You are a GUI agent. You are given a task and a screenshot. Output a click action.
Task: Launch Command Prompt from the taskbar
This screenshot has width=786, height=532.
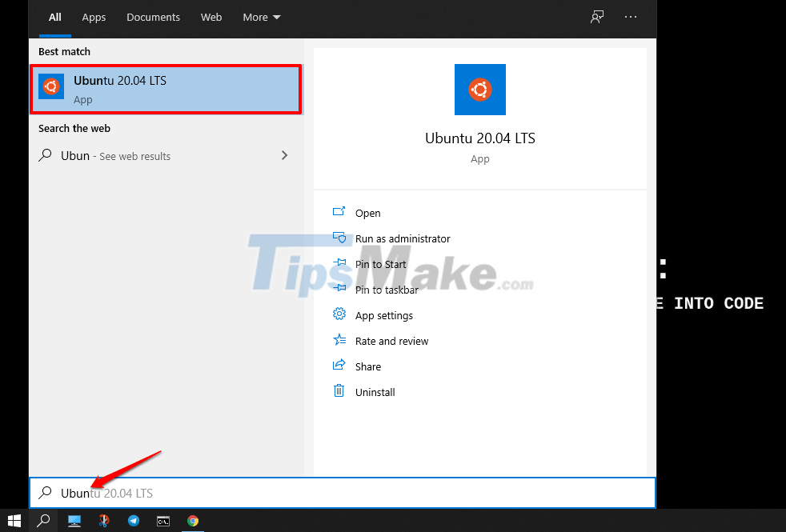coord(163,521)
